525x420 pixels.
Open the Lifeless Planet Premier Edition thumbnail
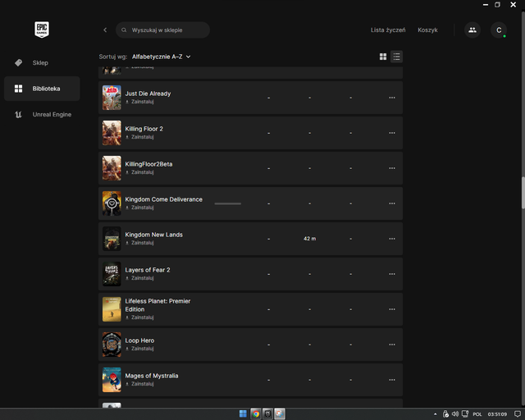[112, 309]
